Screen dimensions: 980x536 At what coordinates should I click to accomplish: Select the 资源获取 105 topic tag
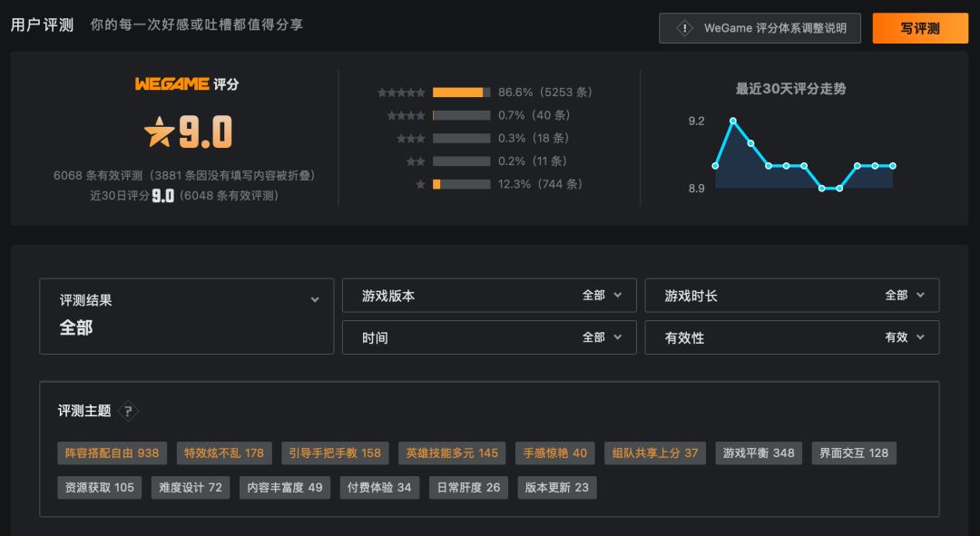tap(100, 487)
